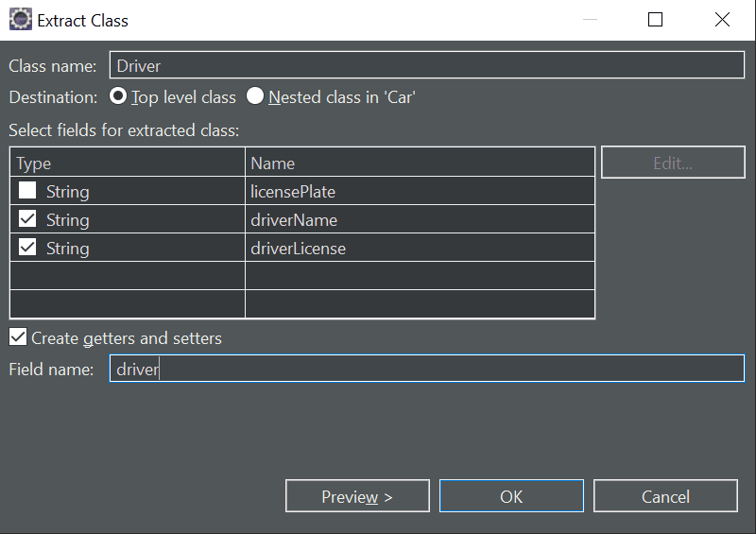Click into the Field name text box
This screenshot has width=756, height=534.
click(x=427, y=369)
